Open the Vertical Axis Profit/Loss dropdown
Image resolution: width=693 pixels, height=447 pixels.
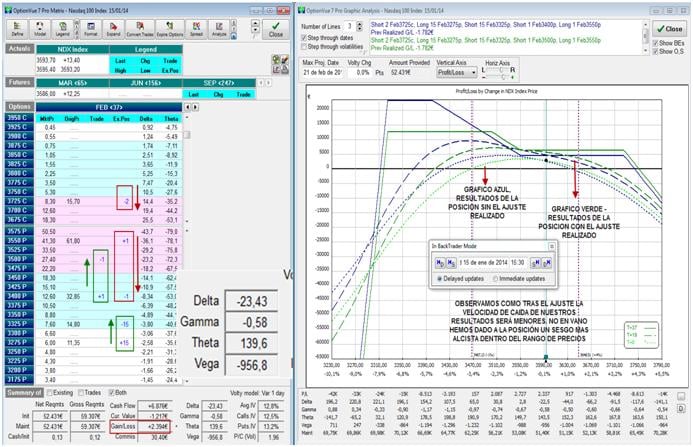(461, 73)
